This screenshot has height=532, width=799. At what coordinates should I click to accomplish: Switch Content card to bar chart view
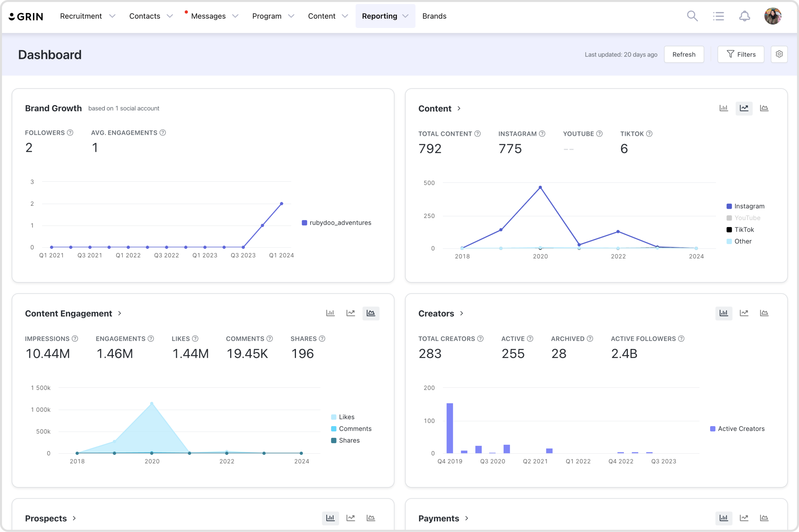[724, 108]
